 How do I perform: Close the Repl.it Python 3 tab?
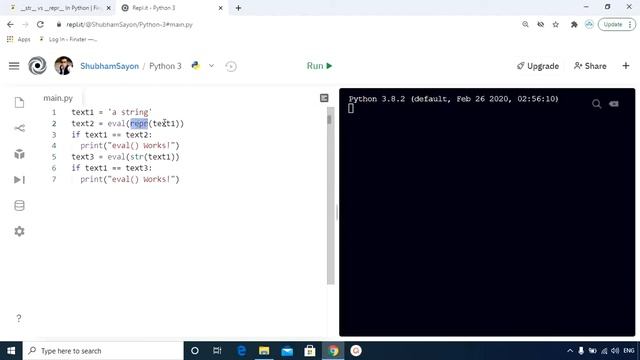[220, 8]
